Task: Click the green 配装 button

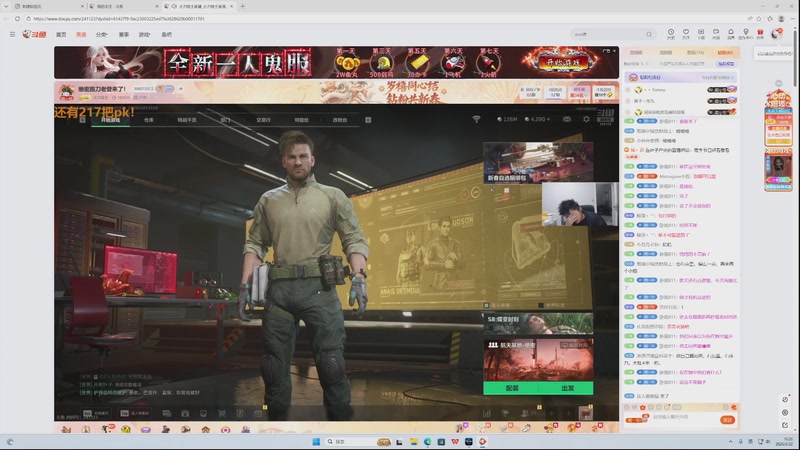Action: point(511,388)
